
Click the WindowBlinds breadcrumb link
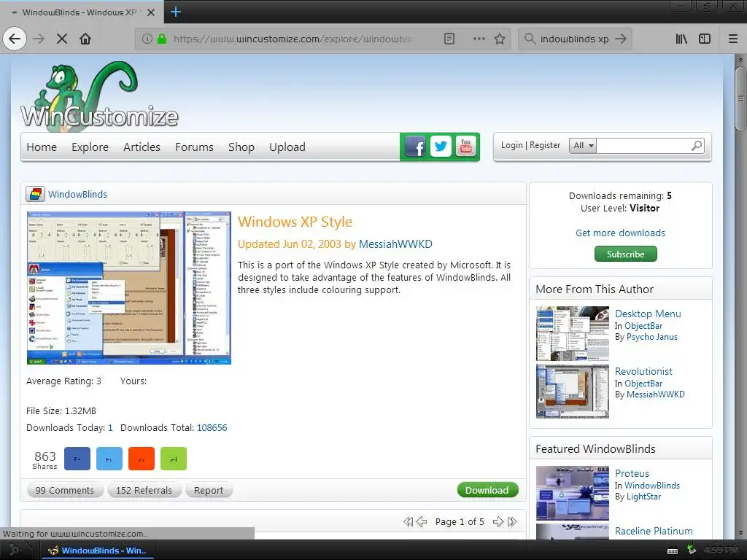tap(77, 194)
